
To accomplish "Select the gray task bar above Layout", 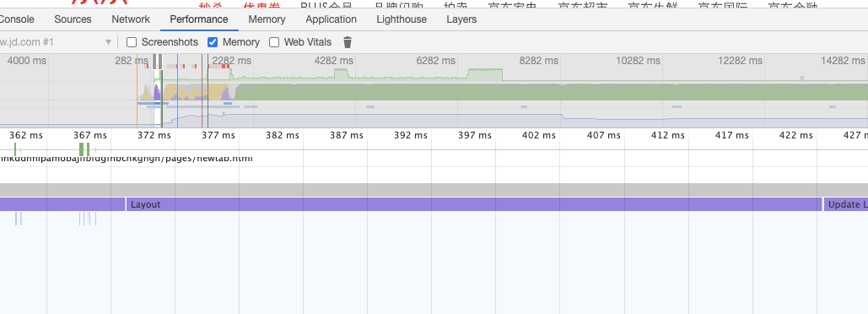I will [434, 189].
